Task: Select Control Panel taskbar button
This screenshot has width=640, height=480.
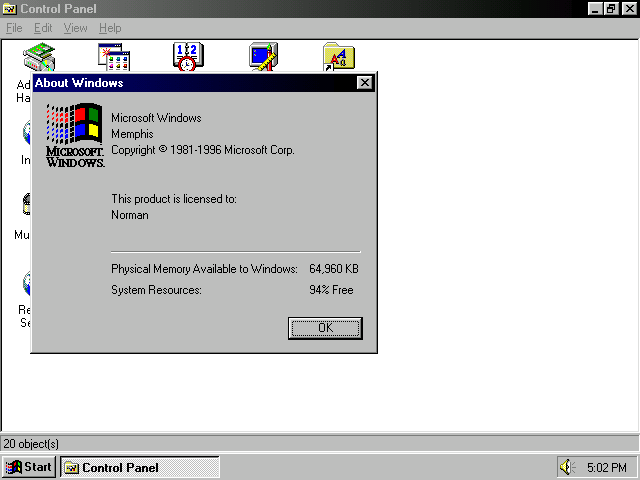Action: (140, 467)
